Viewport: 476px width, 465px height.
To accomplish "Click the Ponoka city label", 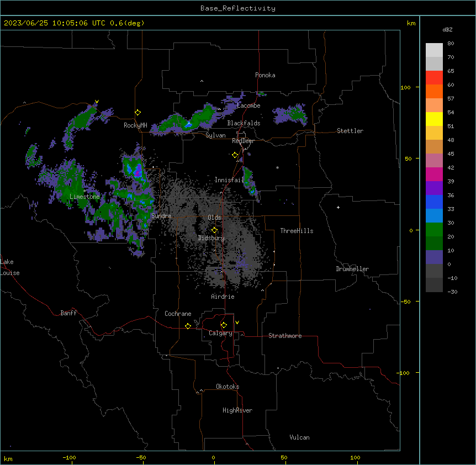I will coord(265,75).
